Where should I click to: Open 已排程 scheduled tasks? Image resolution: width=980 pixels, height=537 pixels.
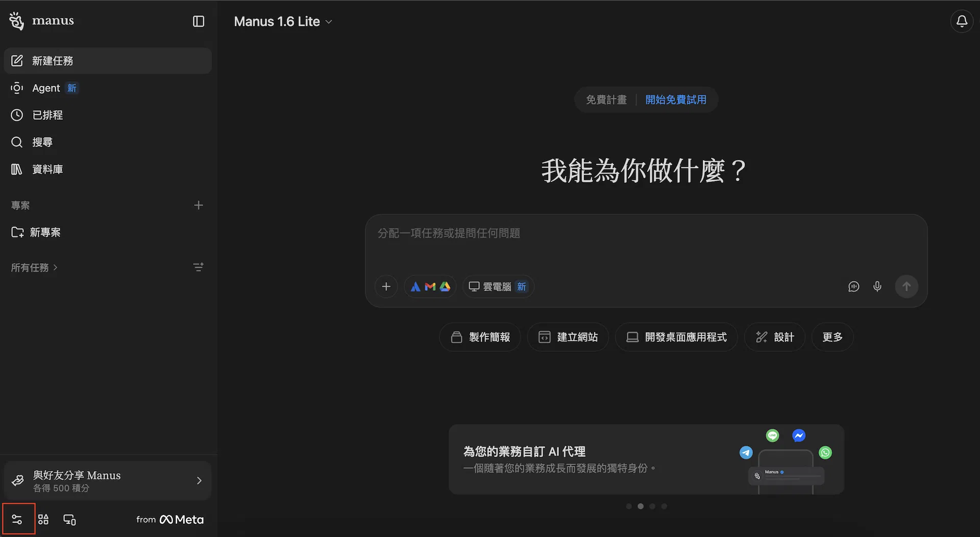pos(108,115)
